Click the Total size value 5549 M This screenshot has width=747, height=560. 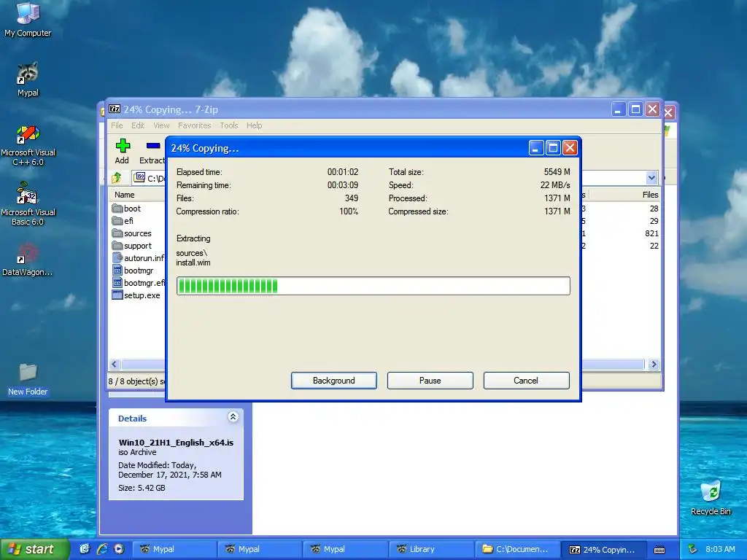[x=557, y=172]
